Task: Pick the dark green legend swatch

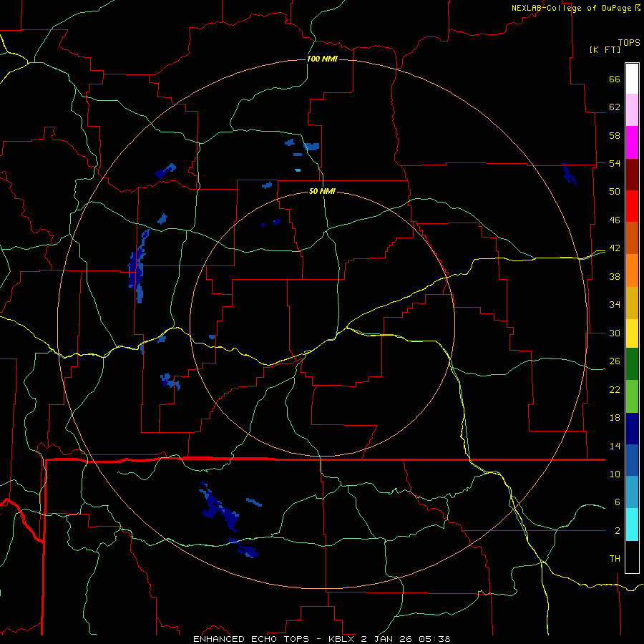Action: pyautogui.click(x=632, y=364)
